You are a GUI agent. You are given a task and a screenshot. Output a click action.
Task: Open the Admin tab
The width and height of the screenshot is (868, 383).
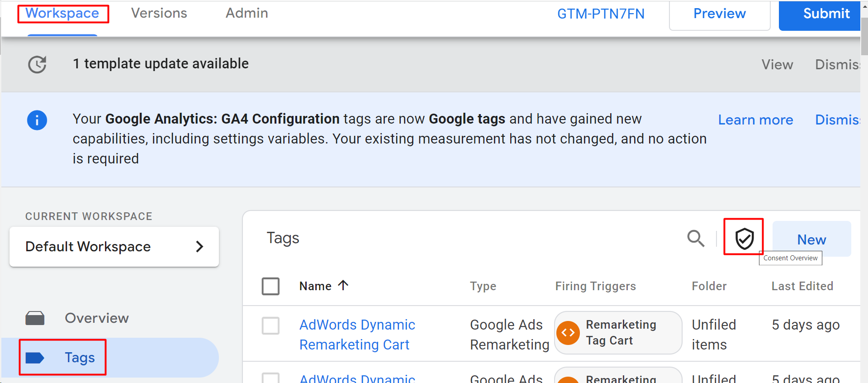pos(247,13)
